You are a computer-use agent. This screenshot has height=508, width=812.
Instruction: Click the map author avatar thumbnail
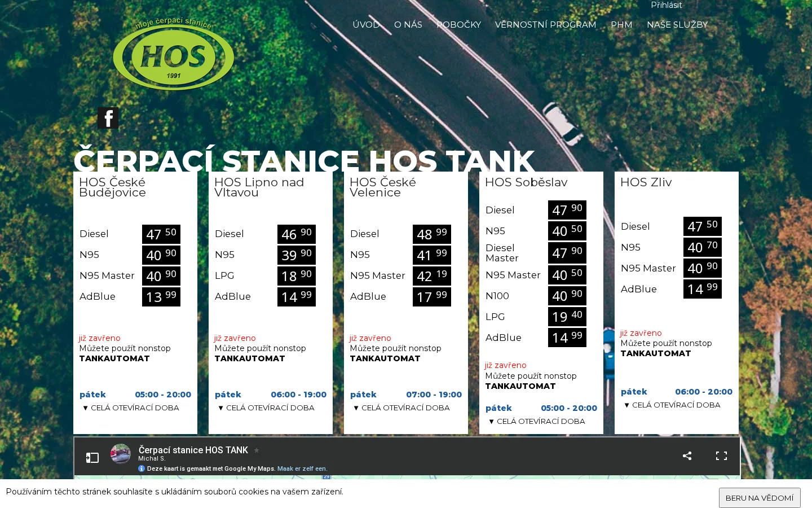[x=121, y=454]
